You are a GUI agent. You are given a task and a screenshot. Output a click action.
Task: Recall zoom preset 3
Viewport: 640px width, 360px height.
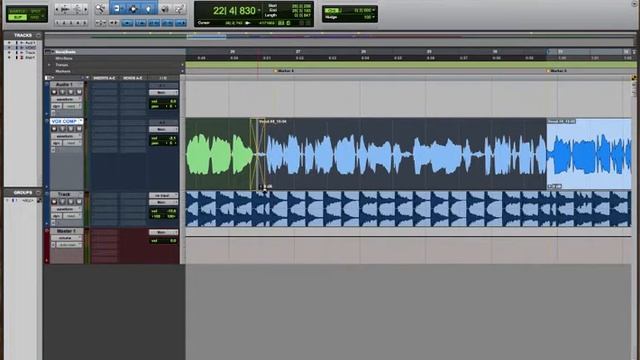coord(71,22)
